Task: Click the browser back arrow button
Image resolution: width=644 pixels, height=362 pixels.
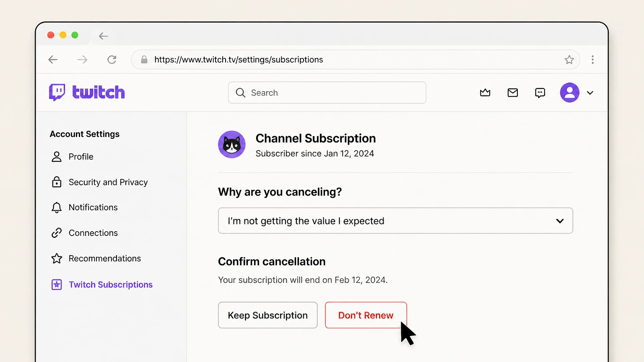Action: [53, 59]
